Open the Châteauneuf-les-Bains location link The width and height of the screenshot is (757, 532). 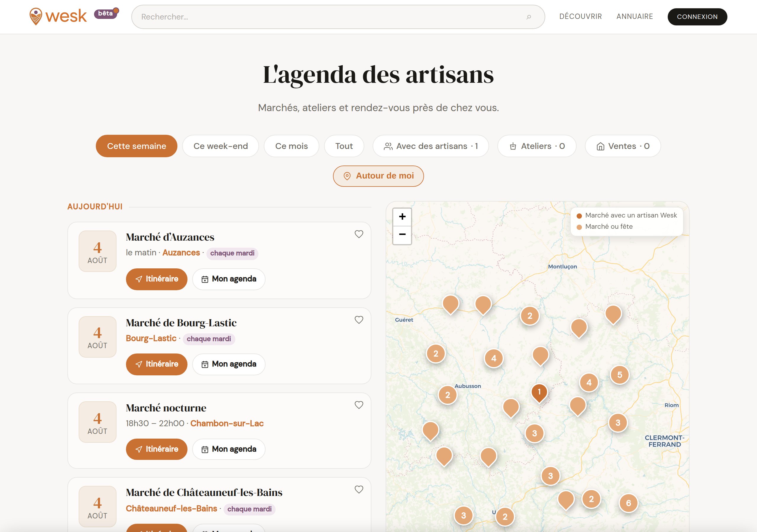pos(172,509)
